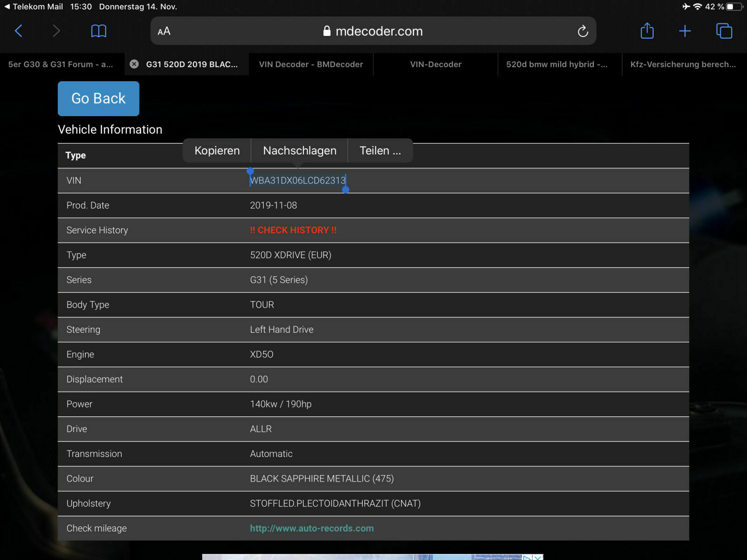This screenshot has width=747, height=560.
Task: Add a new tab with plus icon
Action: pos(685,31)
